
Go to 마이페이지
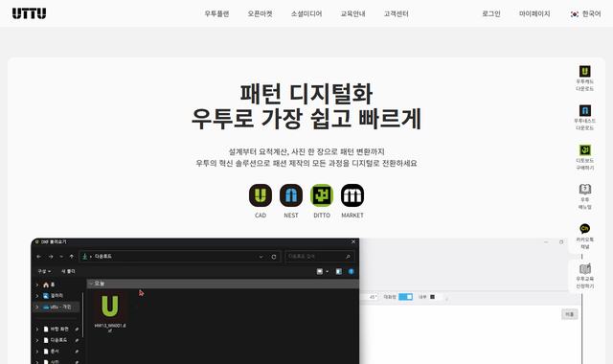click(534, 13)
